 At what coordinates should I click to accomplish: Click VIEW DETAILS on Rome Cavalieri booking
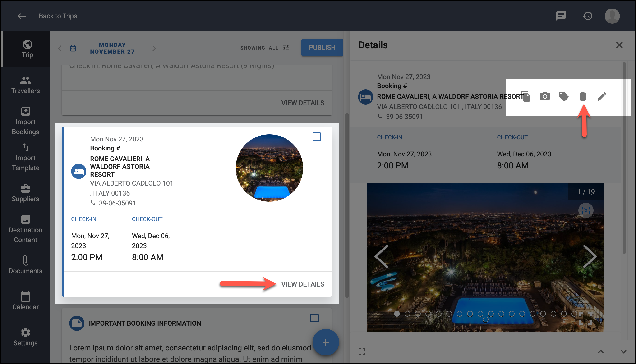[302, 284]
